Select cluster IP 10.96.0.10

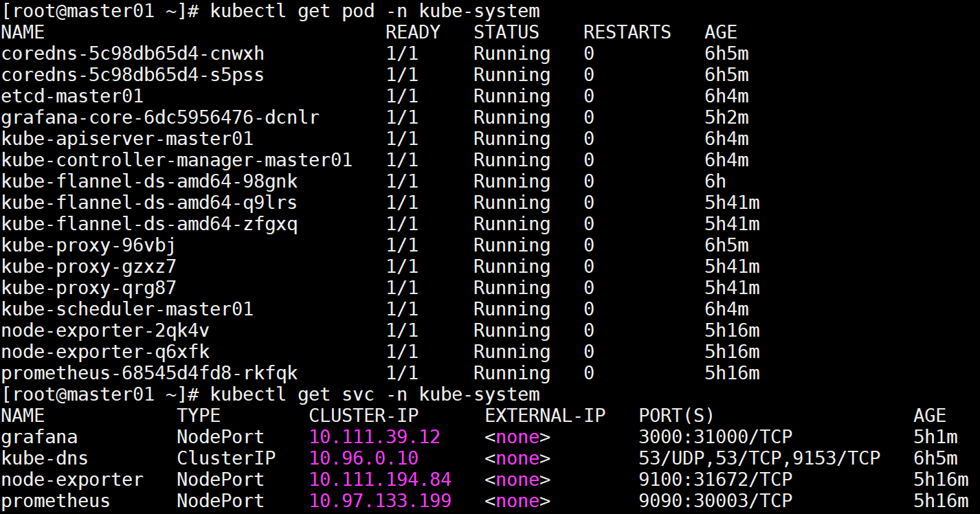[x=364, y=458]
